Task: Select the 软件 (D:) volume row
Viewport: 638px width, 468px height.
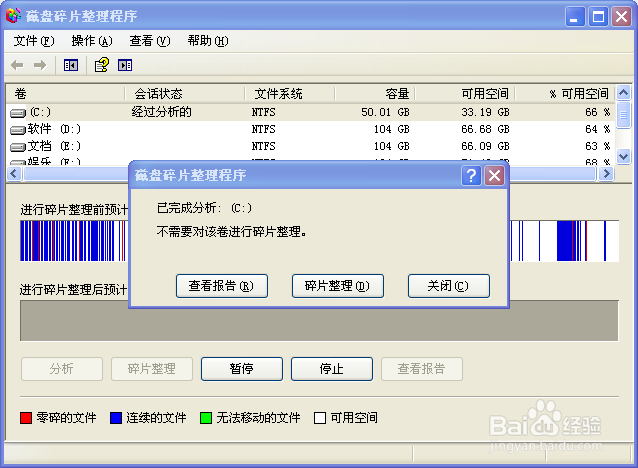Action: (310, 129)
